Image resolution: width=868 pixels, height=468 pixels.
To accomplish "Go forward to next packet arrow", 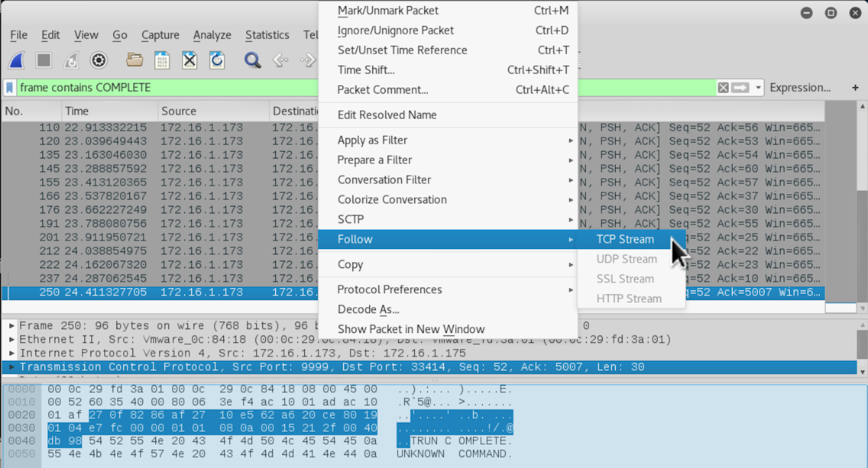I will (x=307, y=60).
